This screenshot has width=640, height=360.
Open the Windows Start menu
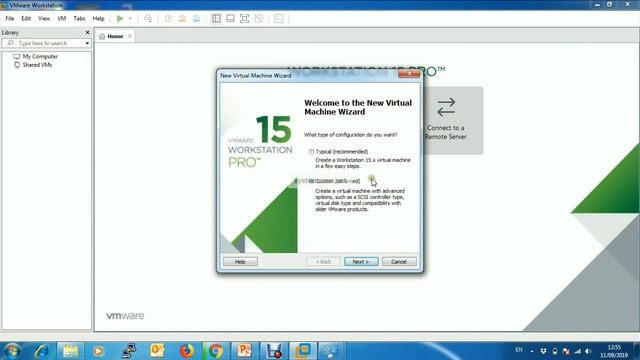coord(12,351)
